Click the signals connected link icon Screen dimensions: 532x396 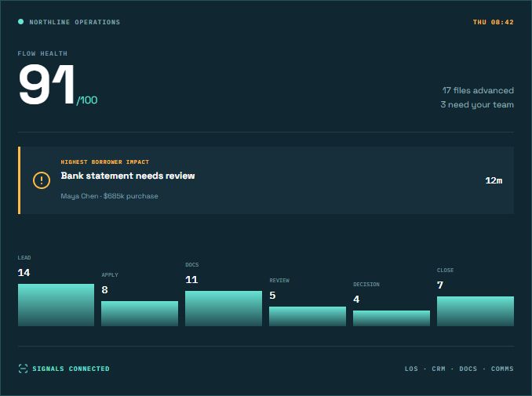point(23,369)
